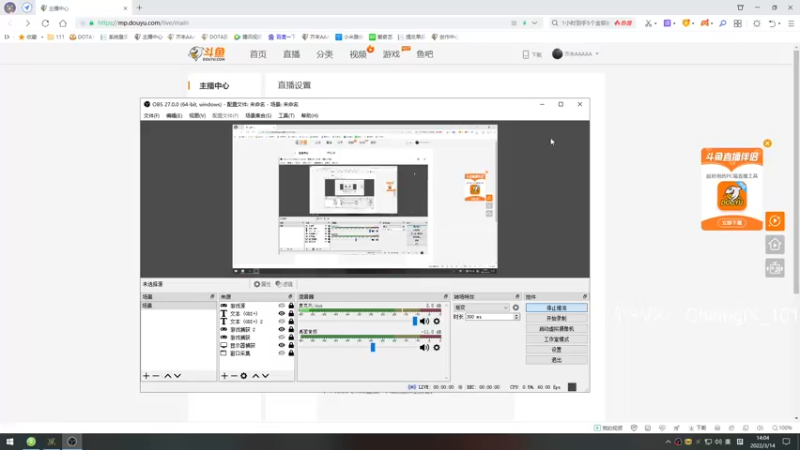This screenshot has height=450, width=800.
Task: Open OBS 编辑(E) menu
Action: pyautogui.click(x=174, y=116)
